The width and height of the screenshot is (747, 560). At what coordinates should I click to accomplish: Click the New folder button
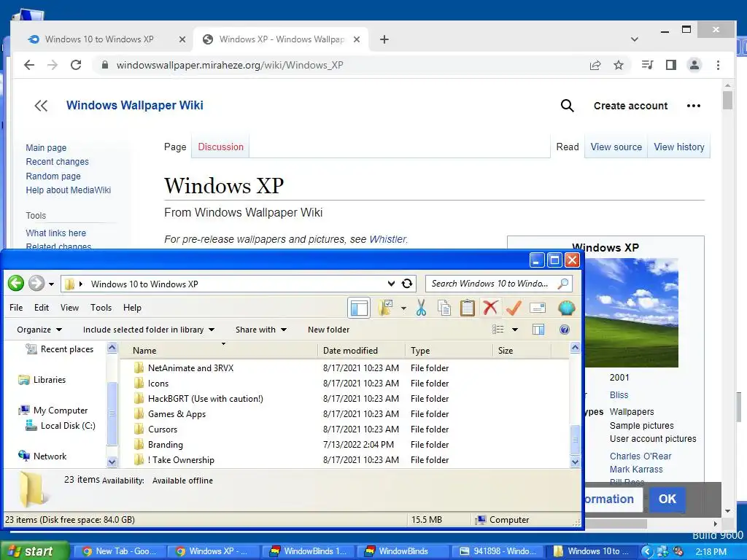point(329,330)
